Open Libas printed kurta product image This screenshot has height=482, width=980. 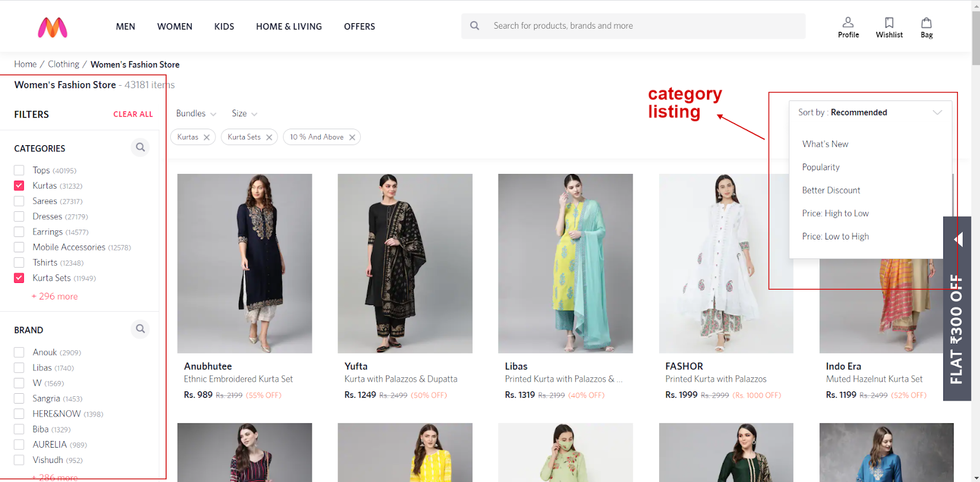pos(565,263)
